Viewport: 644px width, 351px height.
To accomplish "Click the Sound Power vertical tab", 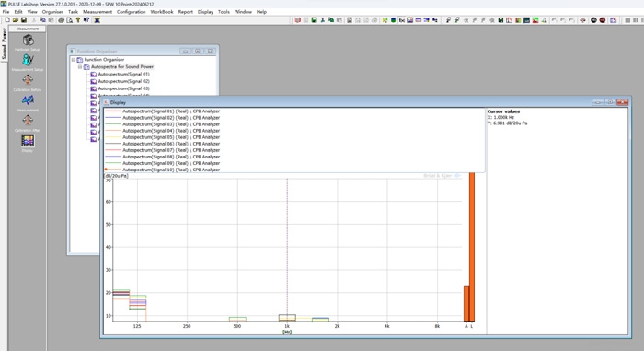I will pyautogui.click(x=4, y=43).
